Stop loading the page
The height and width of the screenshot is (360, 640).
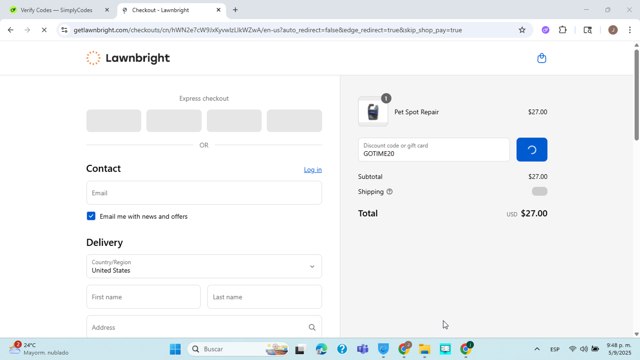44,30
